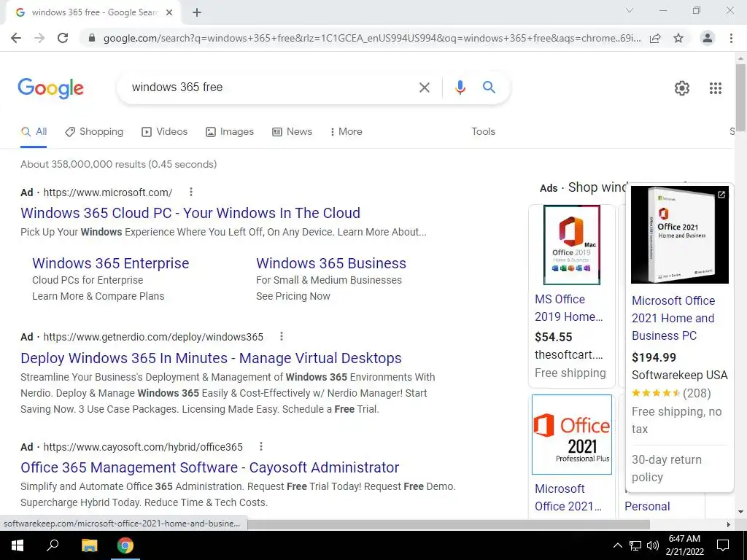747x560 pixels.
Task: Open the Windows 365 Enterprise sitelink
Action: point(111,262)
